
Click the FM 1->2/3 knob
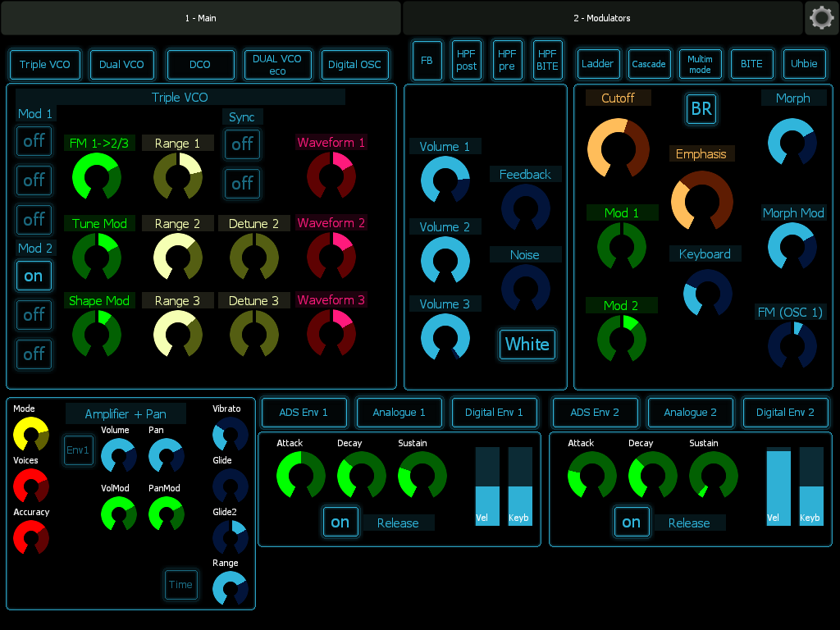[x=97, y=177]
